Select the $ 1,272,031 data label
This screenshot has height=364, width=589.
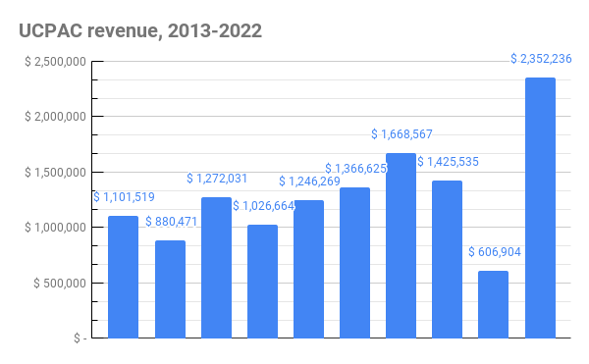point(217,179)
